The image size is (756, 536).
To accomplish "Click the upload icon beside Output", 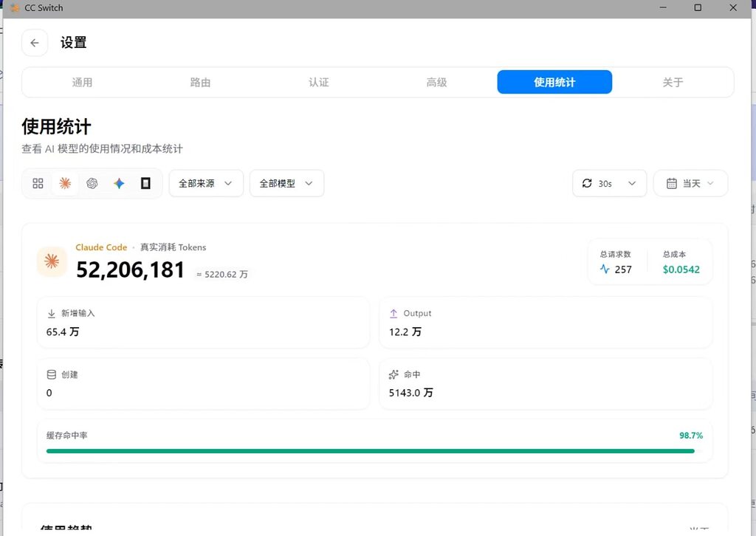I will (394, 313).
